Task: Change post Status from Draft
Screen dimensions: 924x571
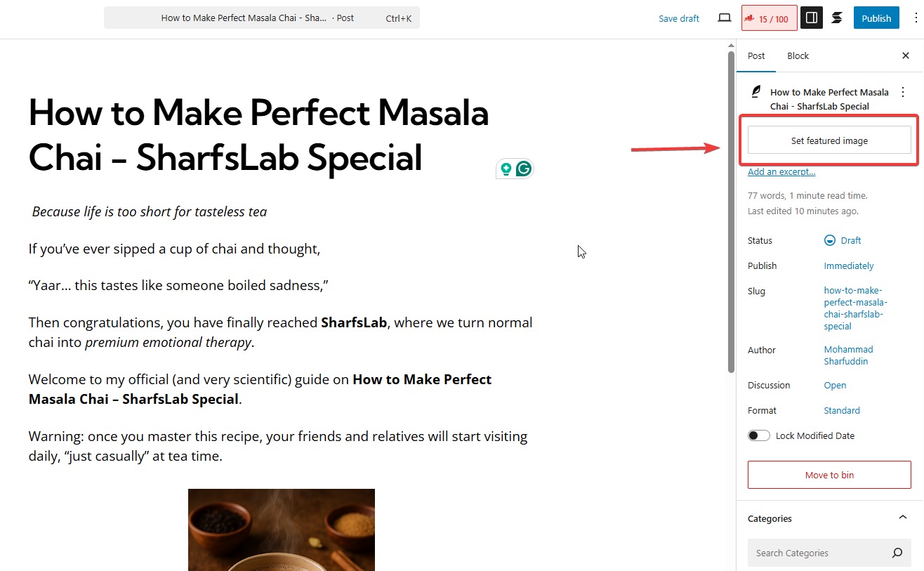Action: pos(850,240)
